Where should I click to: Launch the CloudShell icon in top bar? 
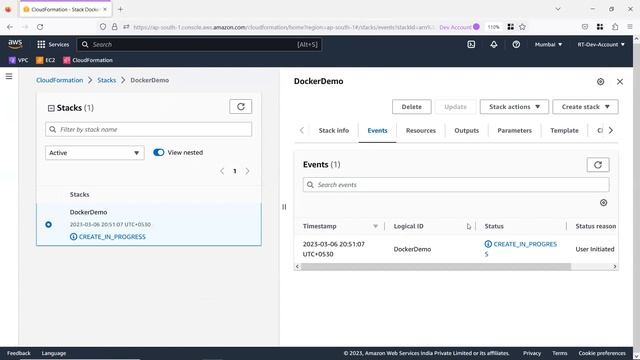471,44
